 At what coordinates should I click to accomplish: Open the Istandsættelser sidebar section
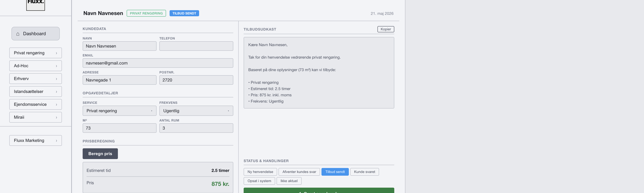pos(35,92)
